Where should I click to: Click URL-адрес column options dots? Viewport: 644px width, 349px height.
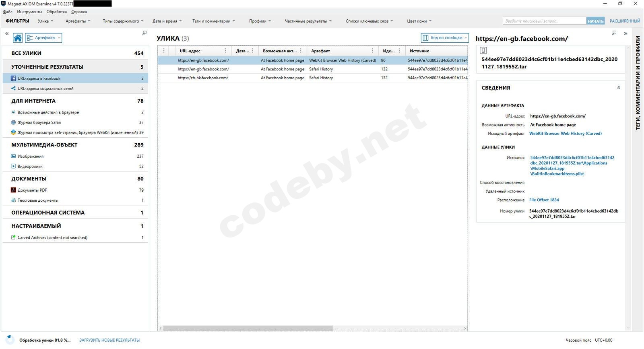[225, 51]
